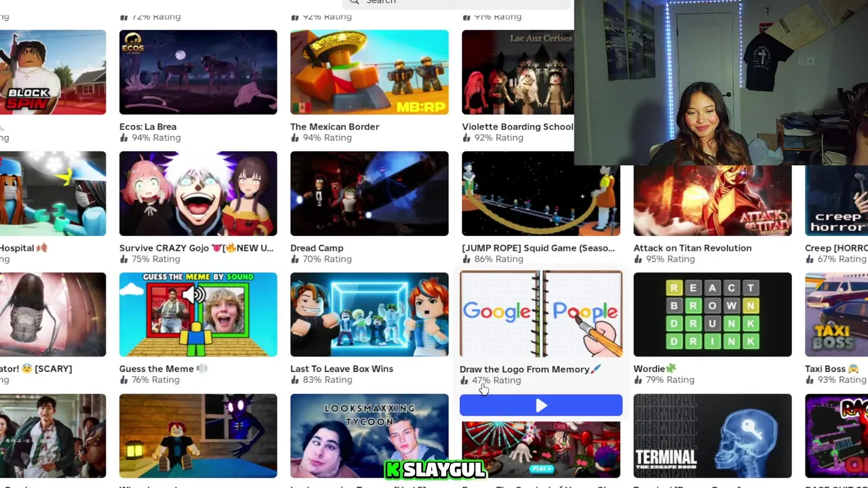Click the thumbs-up icon beside 95% Rating
The height and width of the screenshot is (488, 868).
637,259
